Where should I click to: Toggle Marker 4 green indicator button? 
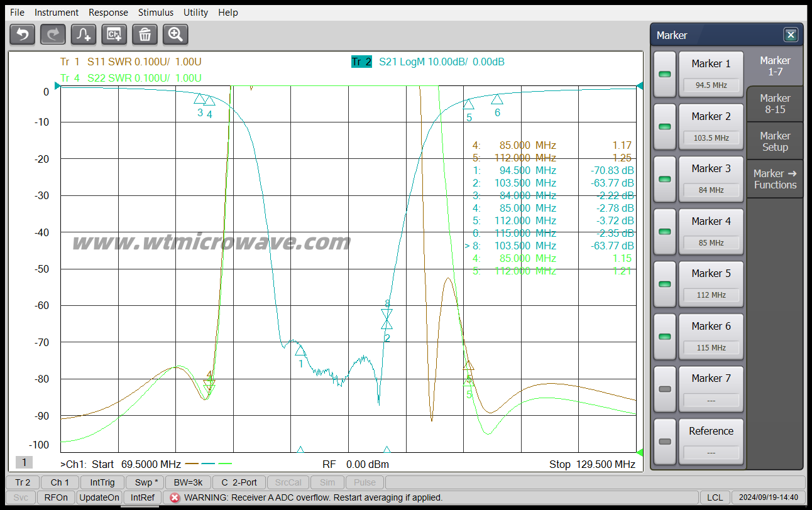click(x=664, y=232)
